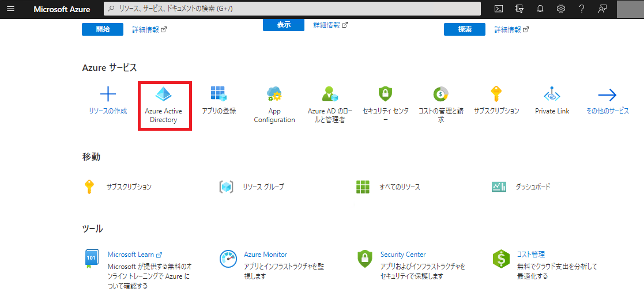Click the ダッシュボード chart icon
This screenshot has width=644, height=296.
(x=499, y=187)
